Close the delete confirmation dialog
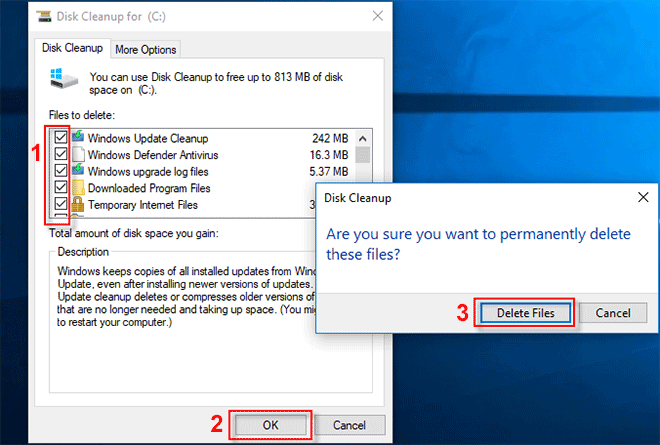Image resolution: width=660 pixels, height=445 pixels. (x=643, y=197)
